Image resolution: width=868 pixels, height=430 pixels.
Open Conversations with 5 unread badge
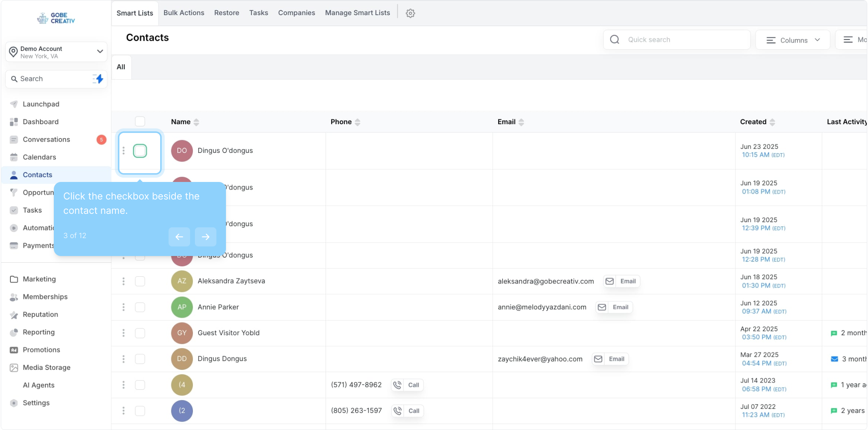[46, 139]
